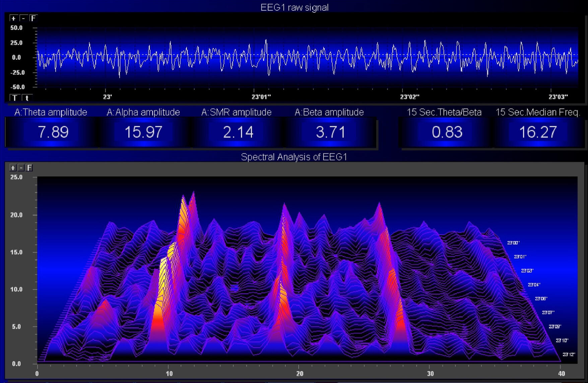Click the 23'01" marker on raw signal timeline
Viewport: 588px width, 383px height.
coord(261,97)
